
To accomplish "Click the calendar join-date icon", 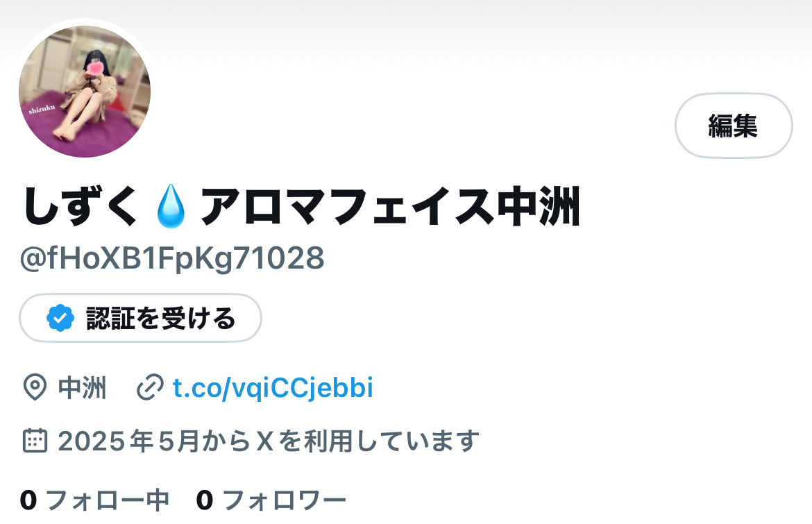I will click(35, 441).
